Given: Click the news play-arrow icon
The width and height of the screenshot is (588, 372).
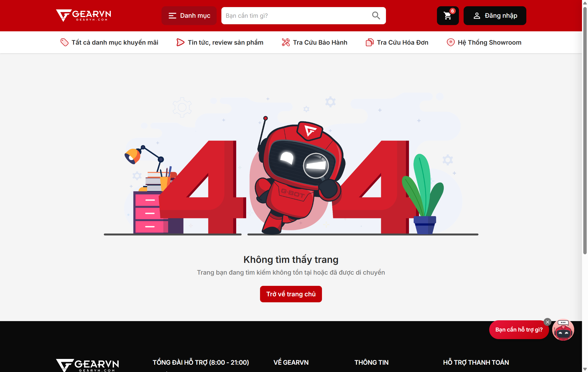Looking at the screenshot, I should (x=180, y=42).
